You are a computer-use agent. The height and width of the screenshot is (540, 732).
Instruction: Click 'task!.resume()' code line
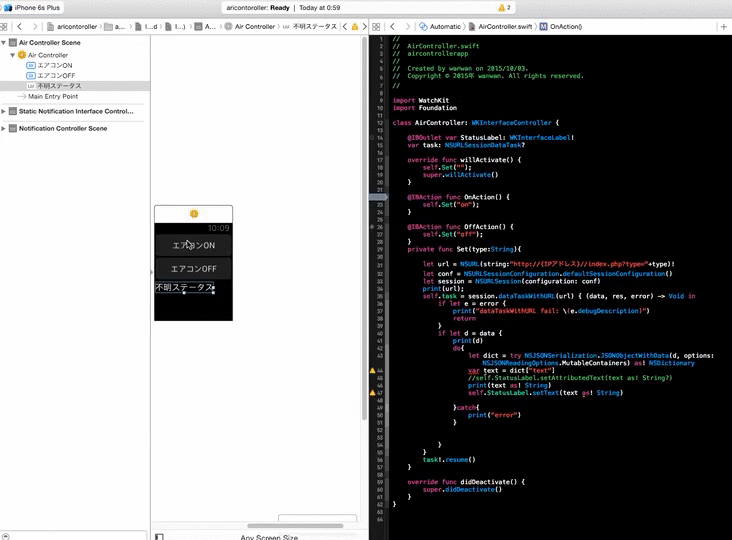click(x=449, y=460)
